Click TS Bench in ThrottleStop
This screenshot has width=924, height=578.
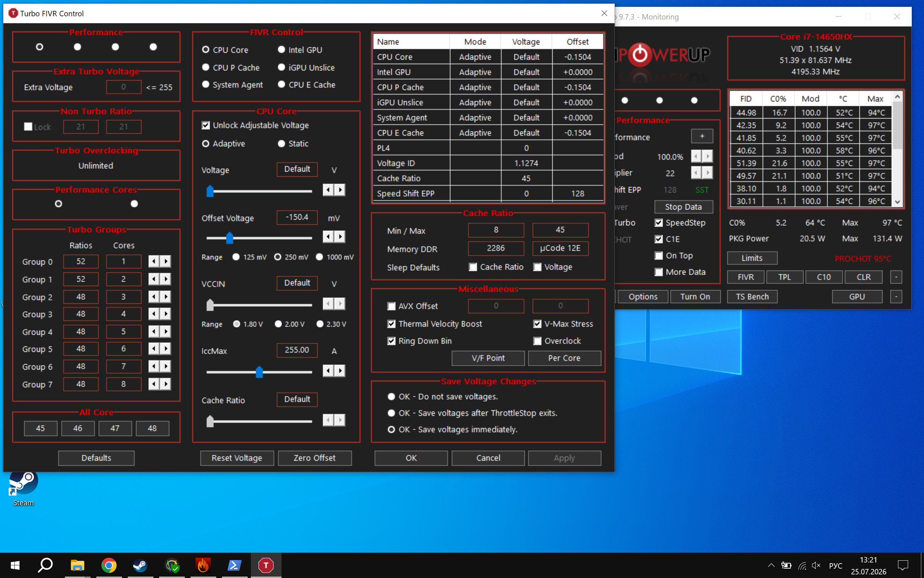point(752,297)
